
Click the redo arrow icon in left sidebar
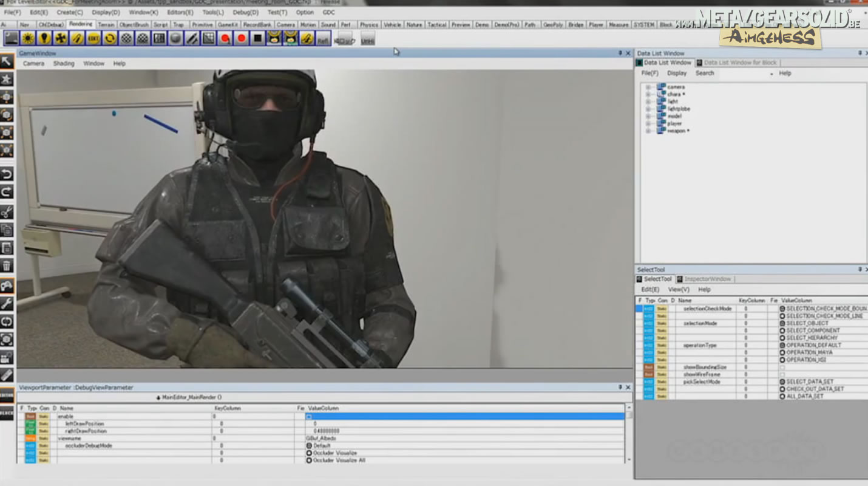click(x=7, y=193)
